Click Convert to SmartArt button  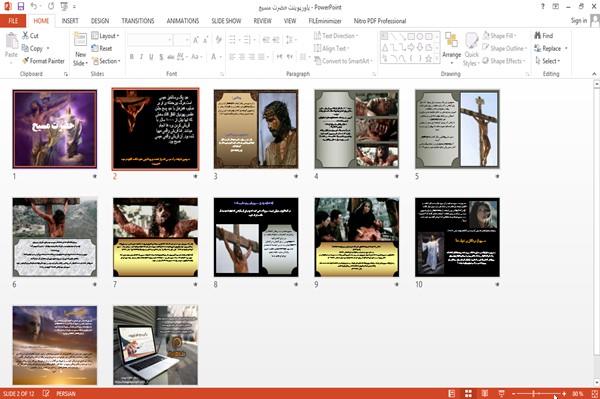[343, 61]
